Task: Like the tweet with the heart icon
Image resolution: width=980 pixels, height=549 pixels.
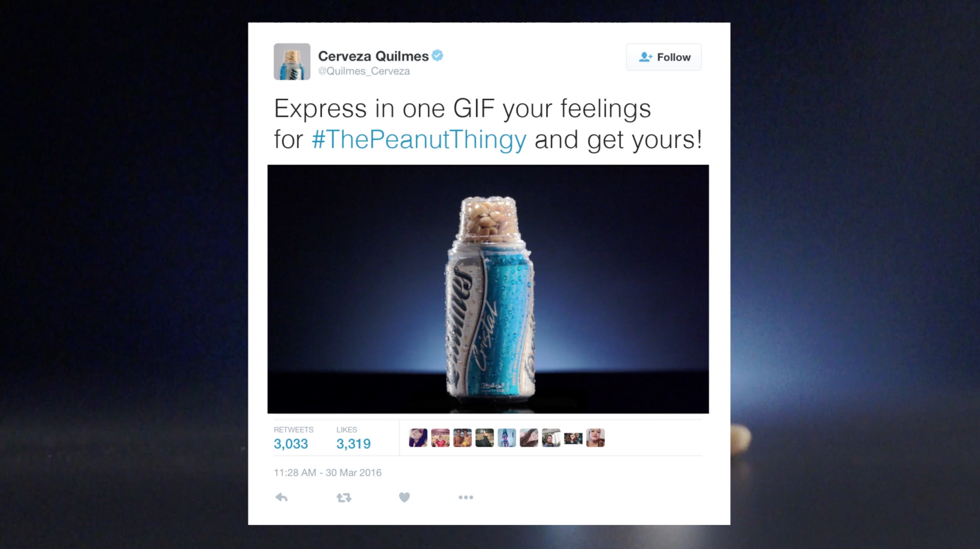Action: click(x=404, y=497)
